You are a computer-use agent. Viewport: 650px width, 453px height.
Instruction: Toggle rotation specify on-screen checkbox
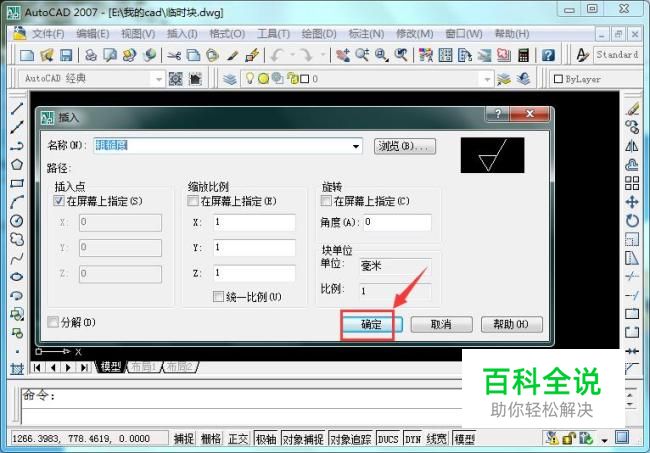[326, 201]
